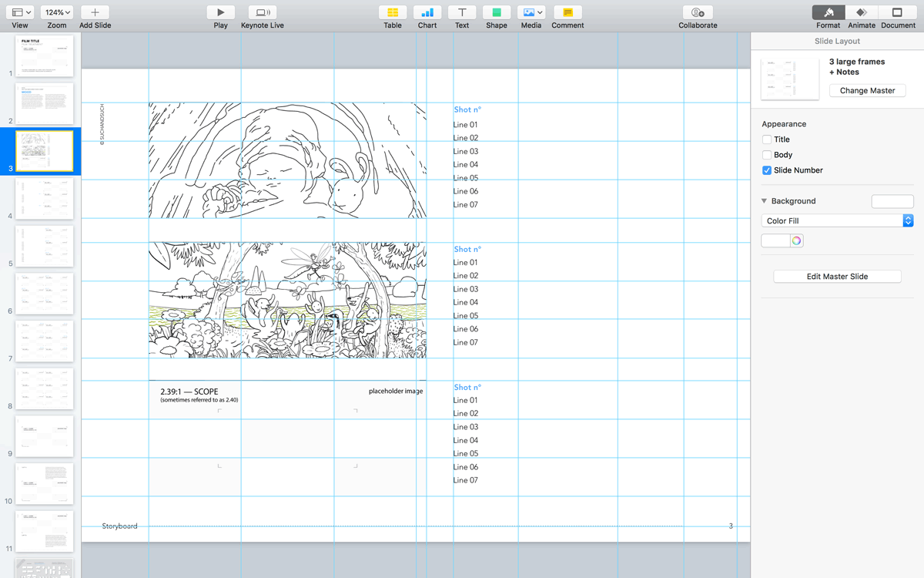924x578 pixels.
Task: Insert a chart with the Chart icon
Action: click(x=427, y=12)
